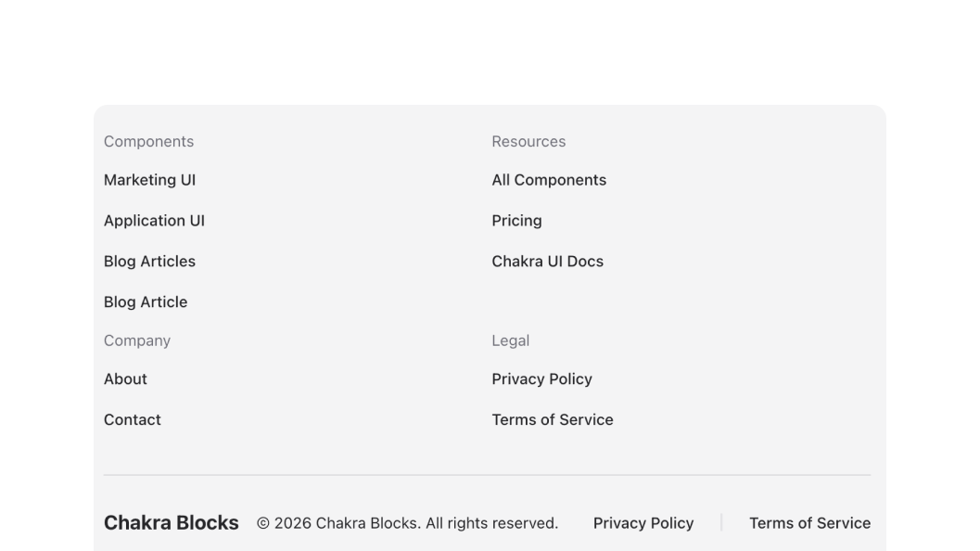Click Privacy Policy beside the copyright notice
The image size is (980, 551).
click(x=643, y=523)
